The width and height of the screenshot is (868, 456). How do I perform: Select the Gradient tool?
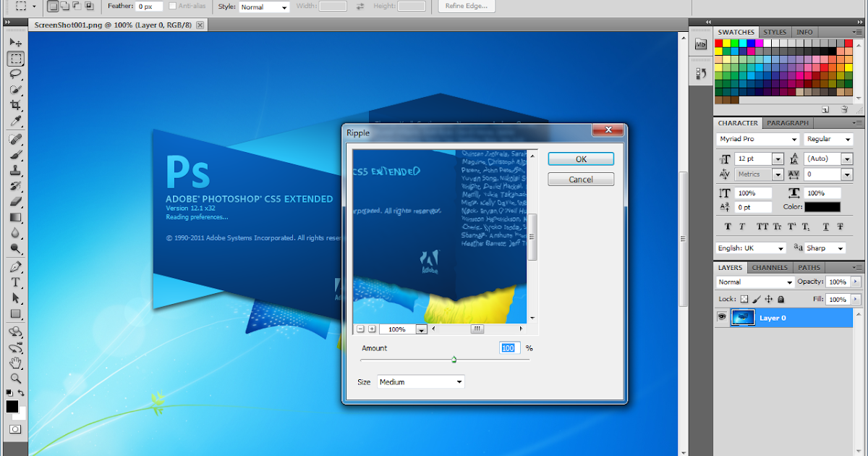[x=15, y=217]
